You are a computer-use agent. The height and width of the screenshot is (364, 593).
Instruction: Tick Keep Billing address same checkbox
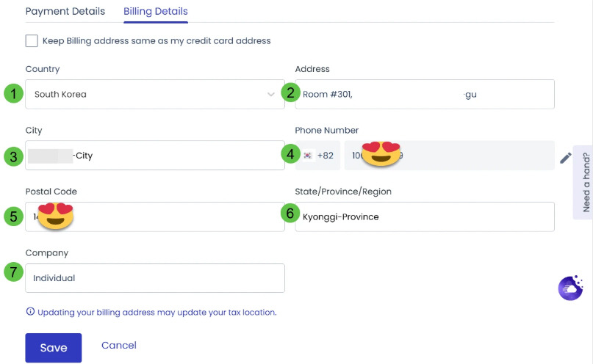(x=32, y=41)
